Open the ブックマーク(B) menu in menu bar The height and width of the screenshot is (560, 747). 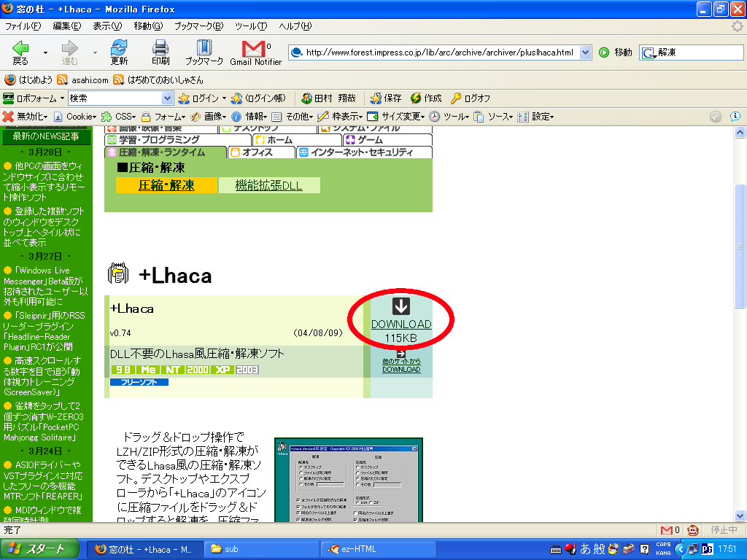point(198,26)
